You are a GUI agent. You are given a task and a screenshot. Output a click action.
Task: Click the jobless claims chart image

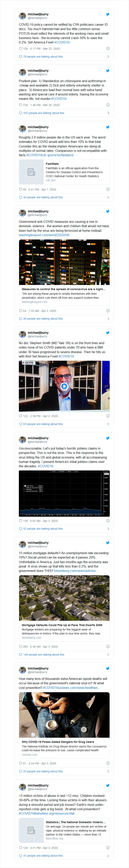tap(64, 493)
